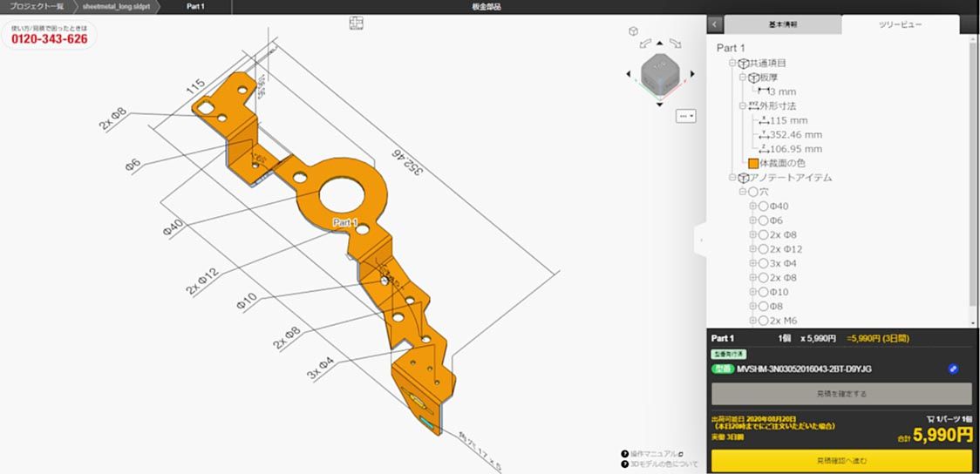Rotate view using the left arrow
The height and width of the screenshot is (474, 980).
point(628,75)
